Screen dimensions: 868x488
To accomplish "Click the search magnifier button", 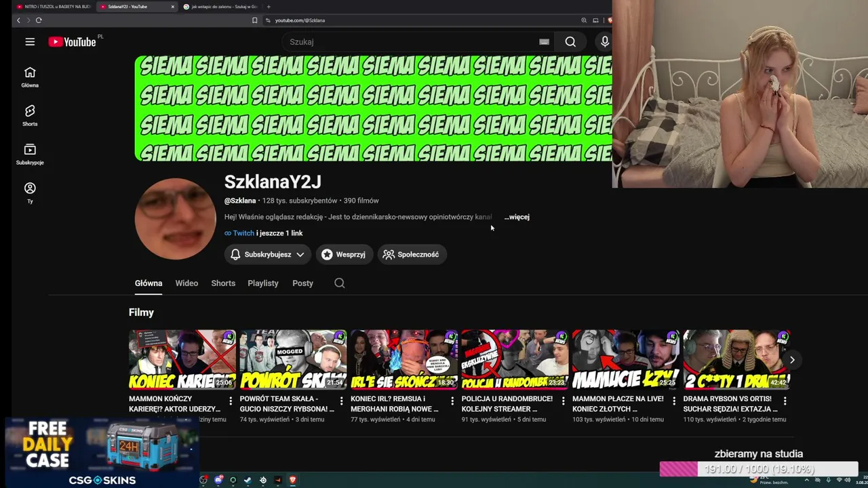I will (570, 42).
